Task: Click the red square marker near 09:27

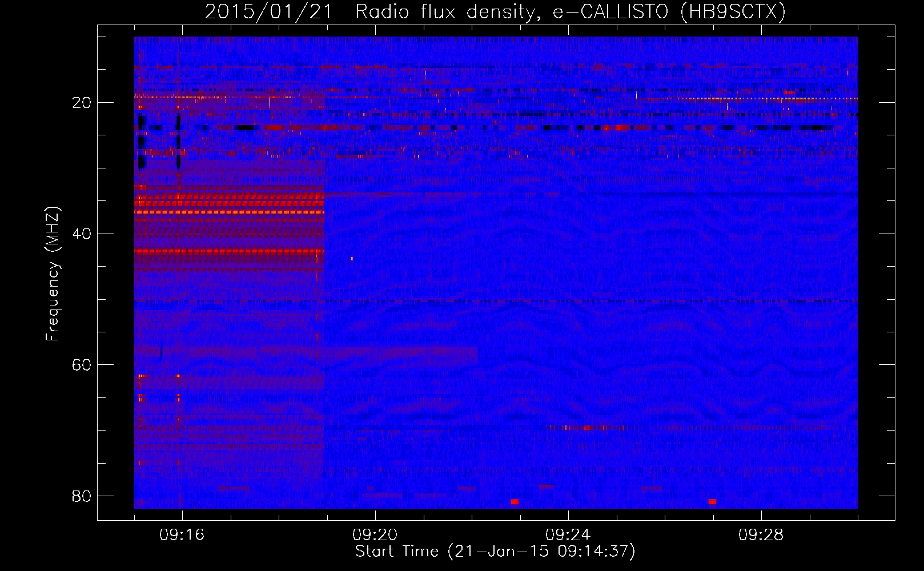Action: [x=712, y=502]
